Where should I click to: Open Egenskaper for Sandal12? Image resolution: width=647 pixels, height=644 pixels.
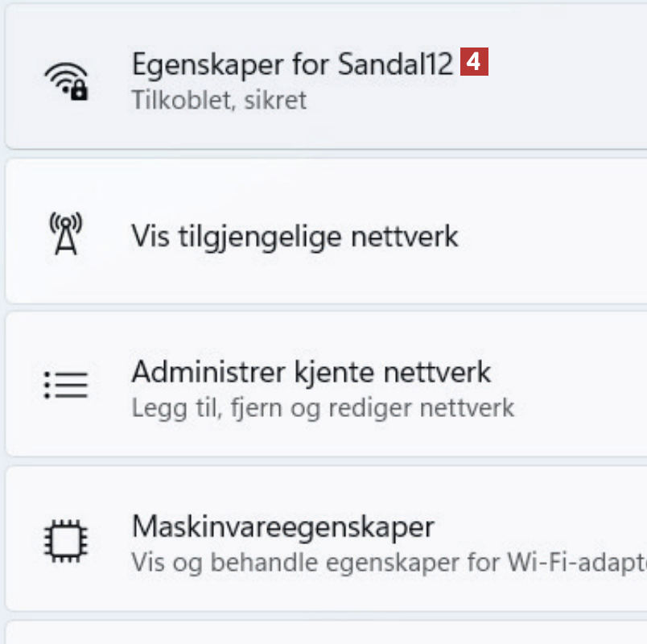pos(292,64)
